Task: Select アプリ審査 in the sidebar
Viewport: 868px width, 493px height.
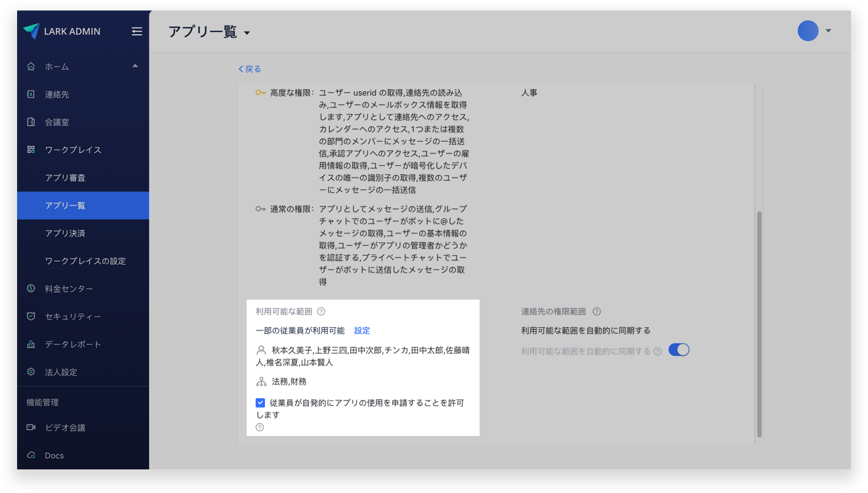Action: tap(65, 178)
